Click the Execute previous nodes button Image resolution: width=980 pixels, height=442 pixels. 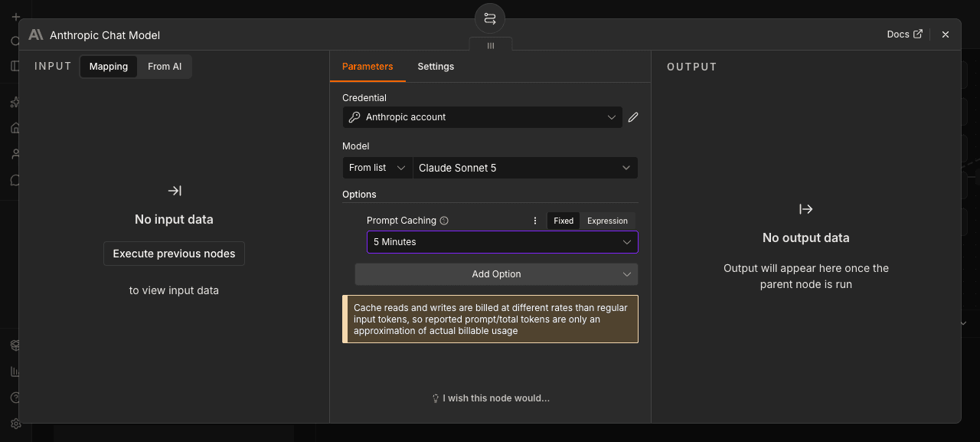pos(174,254)
